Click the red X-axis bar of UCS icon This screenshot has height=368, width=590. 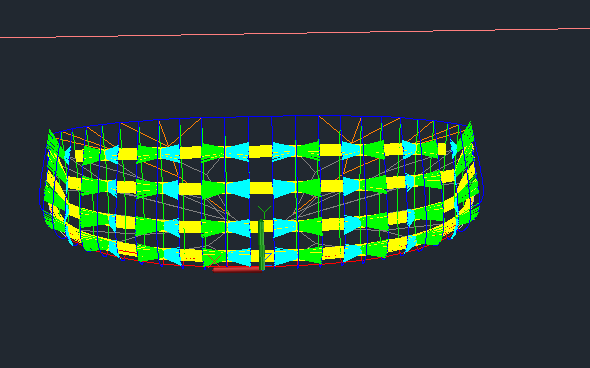tap(237, 269)
